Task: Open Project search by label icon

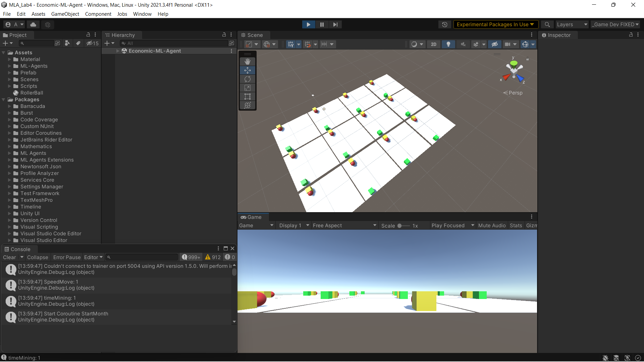Action: click(x=78, y=43)
